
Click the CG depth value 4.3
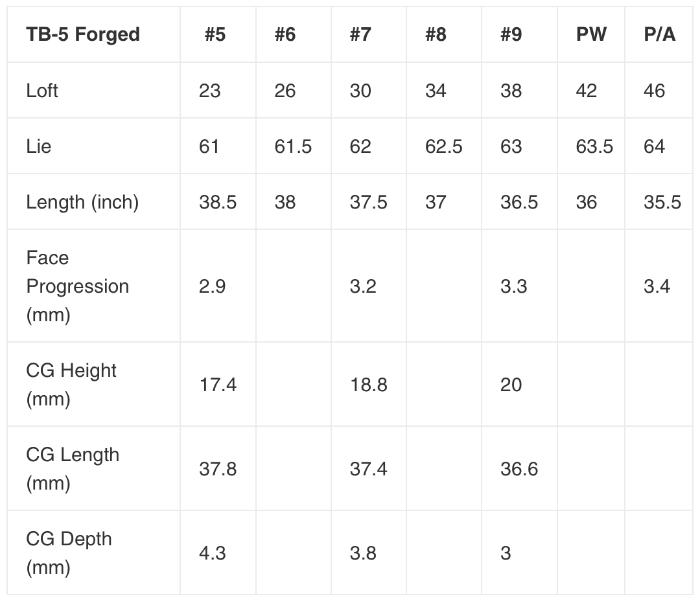click(213, 553)
